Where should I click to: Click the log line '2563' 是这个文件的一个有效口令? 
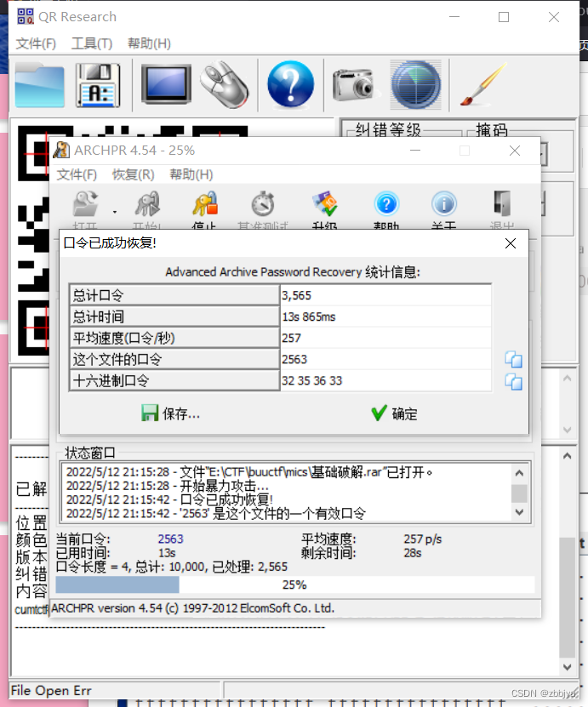215,514
